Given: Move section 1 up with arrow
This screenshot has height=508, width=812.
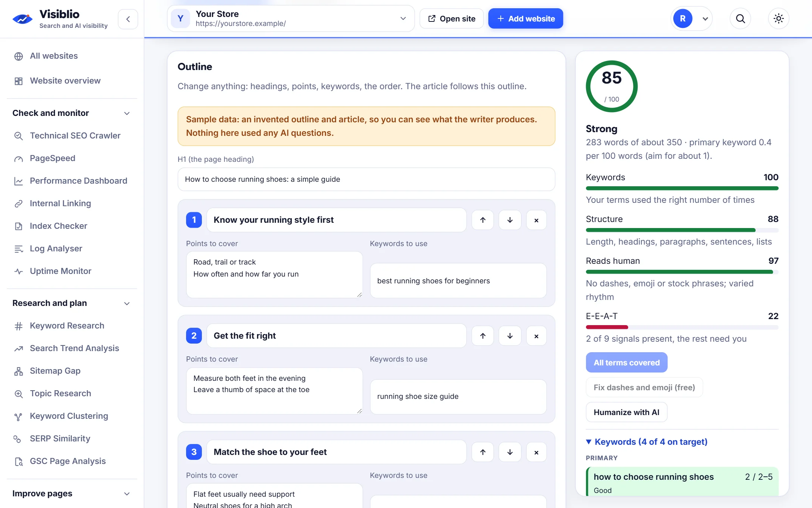Looking at the screenshot, I should (483, 220).
